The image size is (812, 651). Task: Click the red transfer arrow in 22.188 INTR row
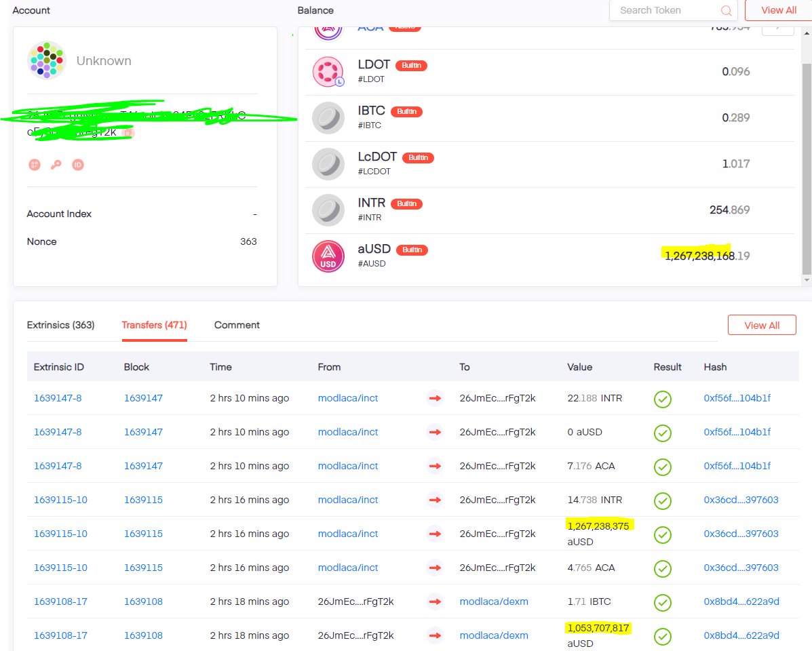(435, 398)
